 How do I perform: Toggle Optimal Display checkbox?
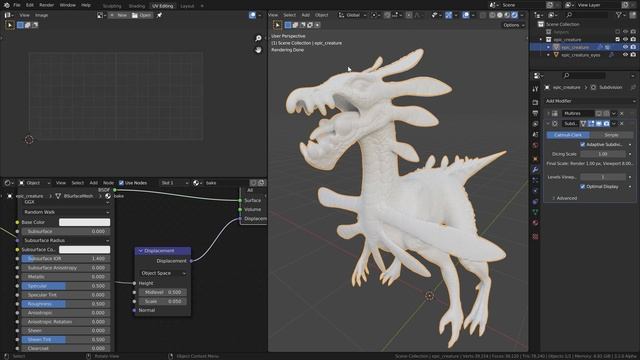click(x=582, y=187)
